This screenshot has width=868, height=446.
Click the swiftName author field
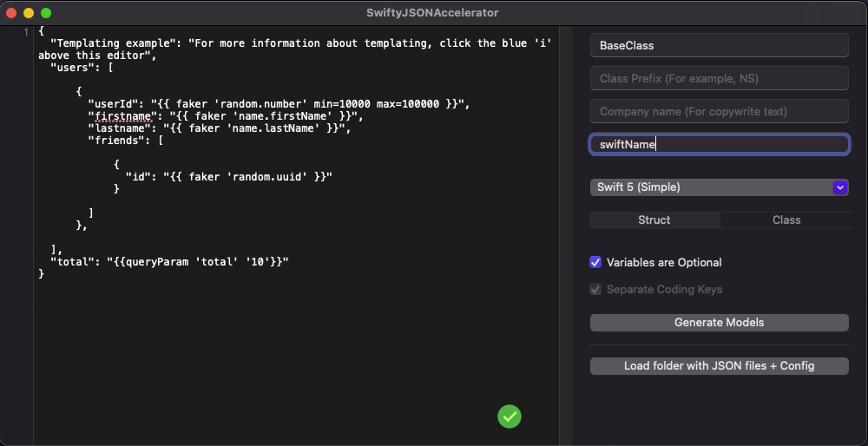coord(719,144)
